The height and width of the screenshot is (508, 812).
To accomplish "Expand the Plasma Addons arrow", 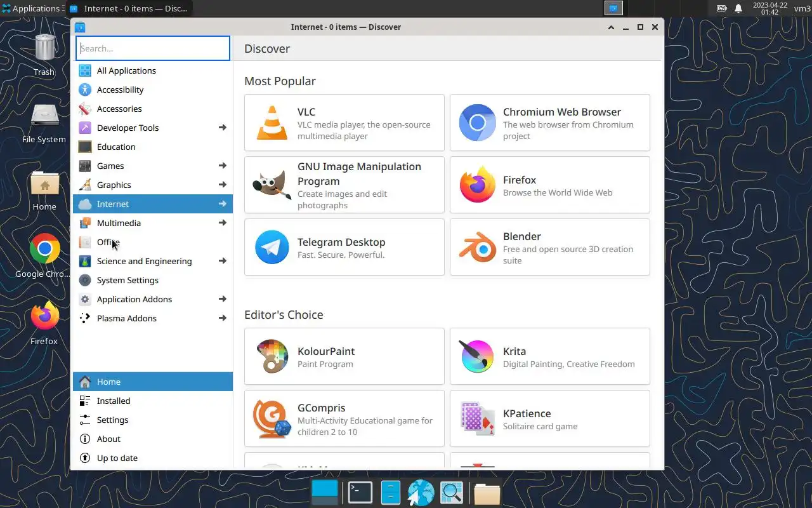I will click(x=223, y=318).
